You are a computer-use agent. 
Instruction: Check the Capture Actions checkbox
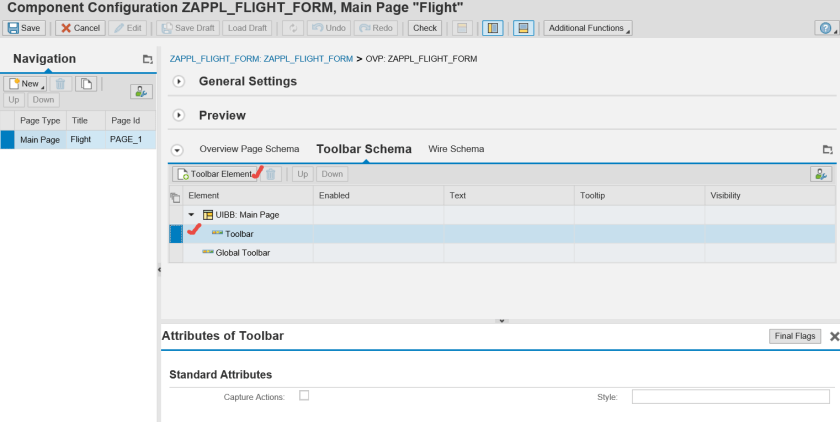(304, 396)
